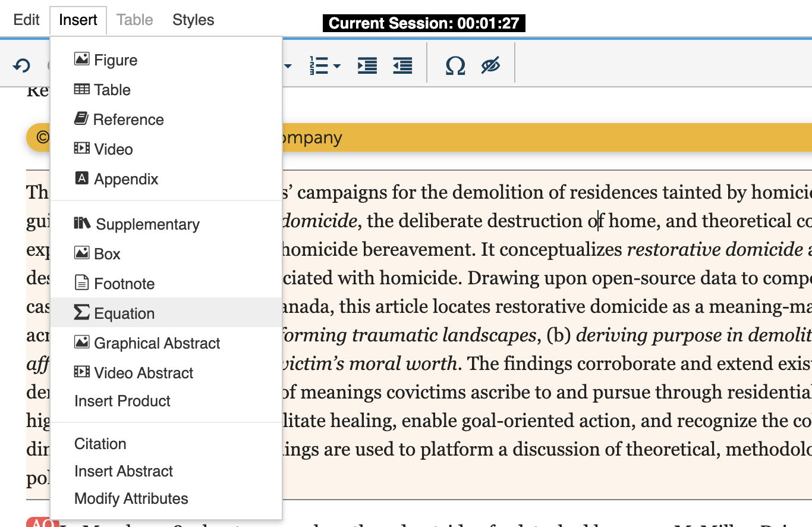Click the Box picture icon
Screen dimensions: 812x527
click(81, 253)
